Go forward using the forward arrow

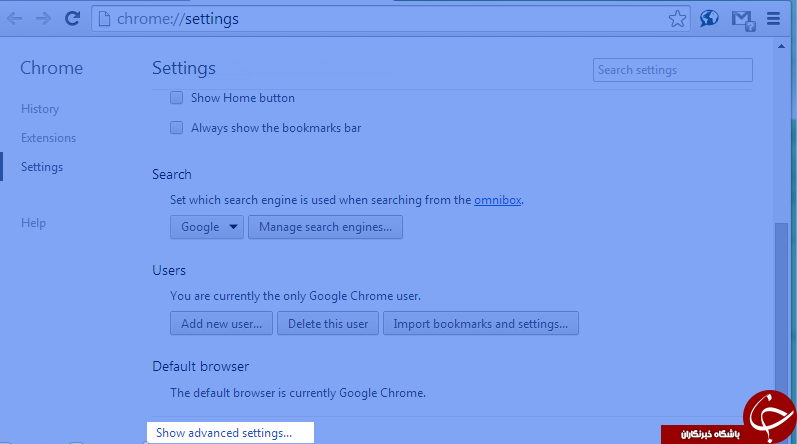(44, 19)
